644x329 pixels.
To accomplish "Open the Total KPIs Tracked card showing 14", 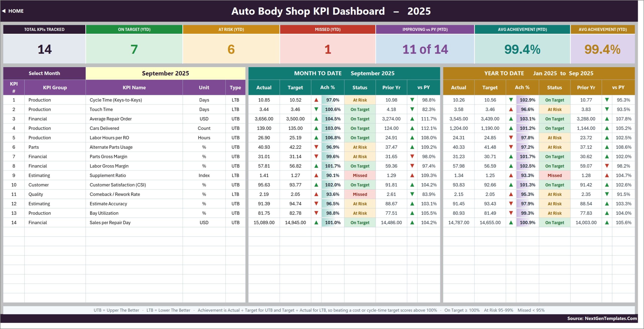I will coord(44,44).
